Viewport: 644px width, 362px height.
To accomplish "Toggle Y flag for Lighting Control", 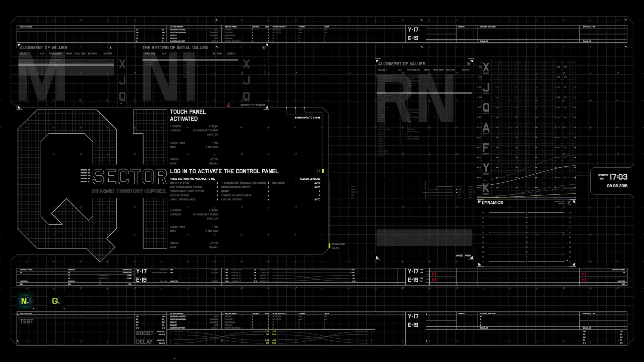I will pyautogui.click(x=268, y=199).
